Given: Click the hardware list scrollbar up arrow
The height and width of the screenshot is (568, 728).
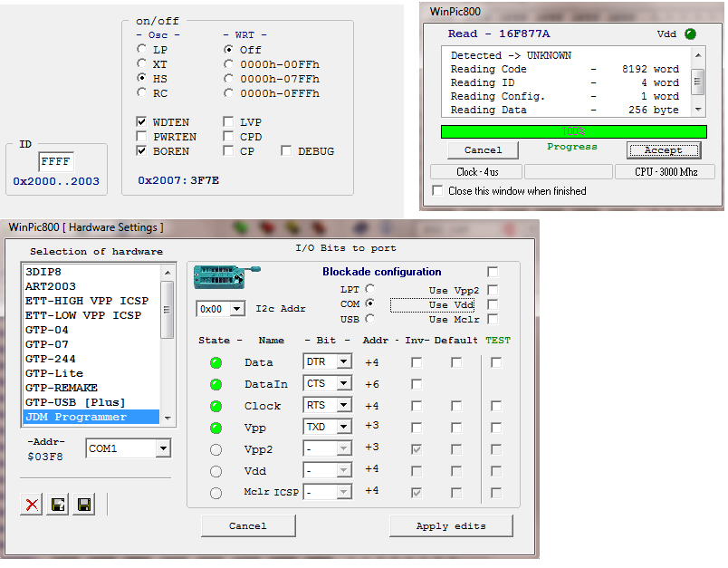Looking at the screenshot, I should click(168, 272).
